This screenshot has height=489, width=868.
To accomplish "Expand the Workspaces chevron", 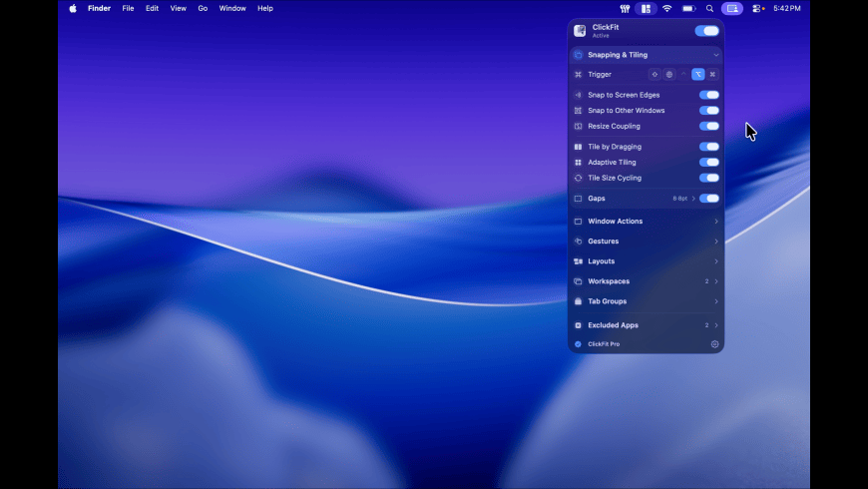I will tap(715, 280).
